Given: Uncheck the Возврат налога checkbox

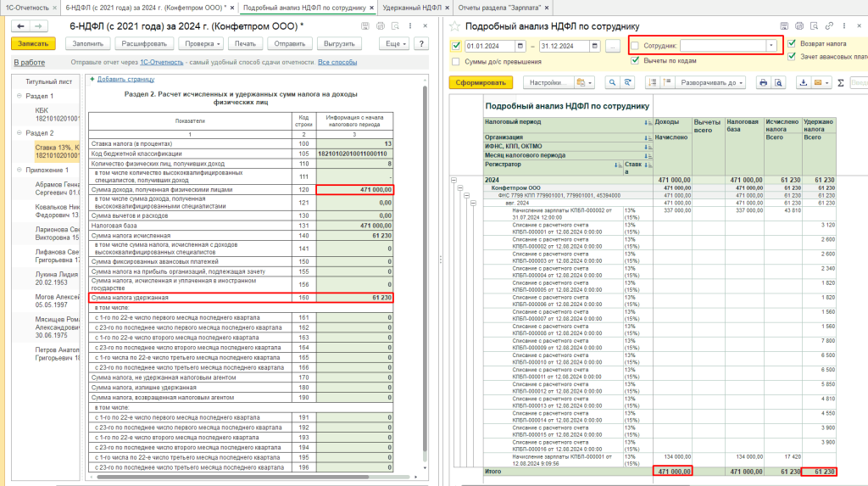Looking at the screenshot, I should [x=792, y=42].
